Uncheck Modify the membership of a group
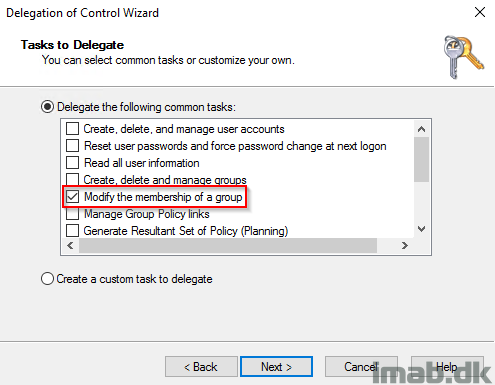The height and width of the screenshot is (385, 495). click(72, 197)
